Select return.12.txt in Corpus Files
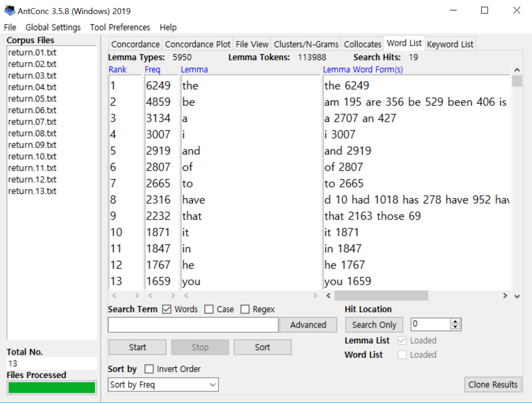Screen dimensions: 532x403 [x=32, y=180]
